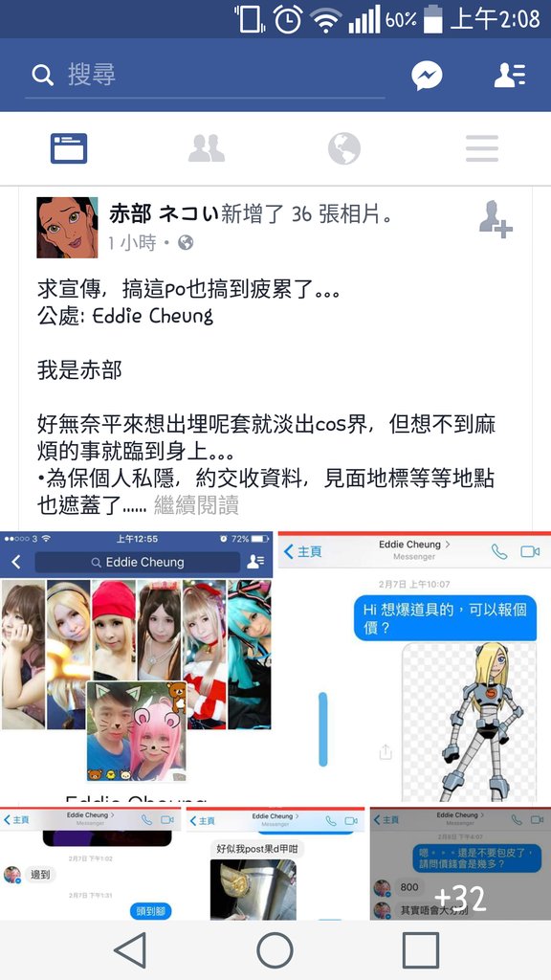View remaining photos via +32 overlay
Viewport: 551px width, 980px height.
[x=460, y=863]
